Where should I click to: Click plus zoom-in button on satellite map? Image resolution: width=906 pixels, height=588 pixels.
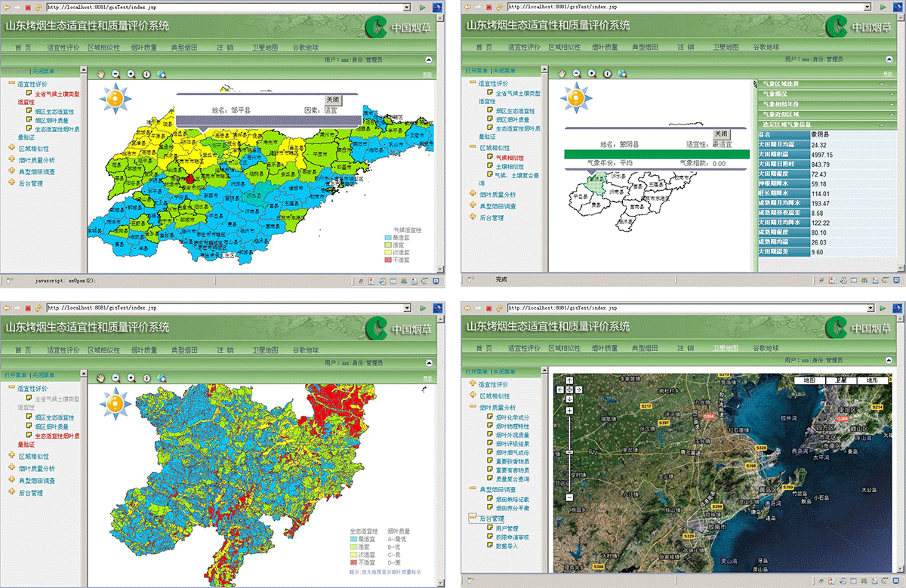click(x=569, y=412)
